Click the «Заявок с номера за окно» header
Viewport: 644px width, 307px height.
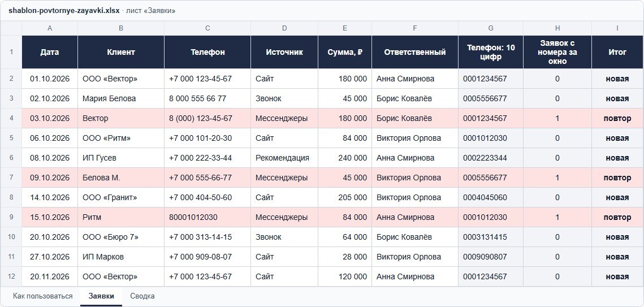coord(557,52)
